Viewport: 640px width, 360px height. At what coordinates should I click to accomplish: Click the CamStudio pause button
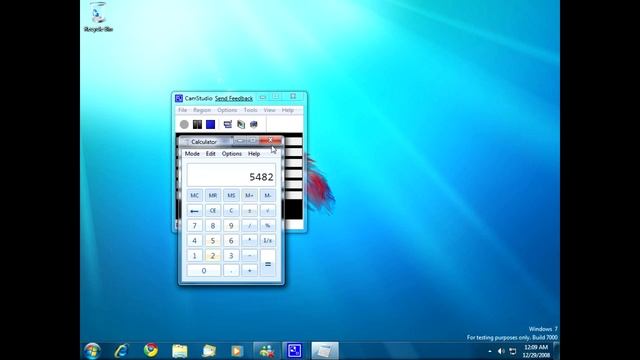click(197, 124)
